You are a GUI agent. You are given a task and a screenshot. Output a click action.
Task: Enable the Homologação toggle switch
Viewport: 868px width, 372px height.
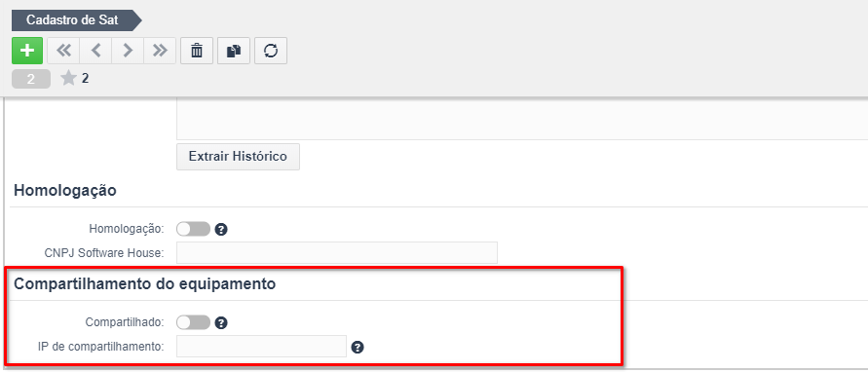(x=193, y=229)
